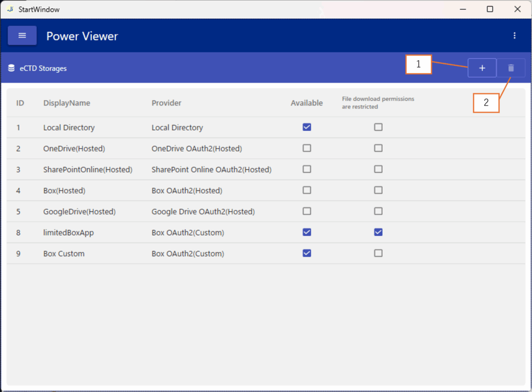Enable Available for SharePointOnline(Hosted)

[307, 169]
